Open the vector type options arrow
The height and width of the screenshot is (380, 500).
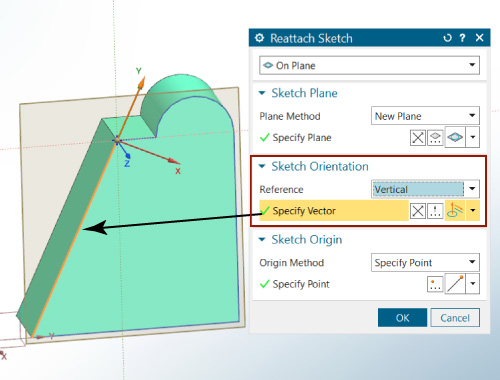click(x=473, y=210)
